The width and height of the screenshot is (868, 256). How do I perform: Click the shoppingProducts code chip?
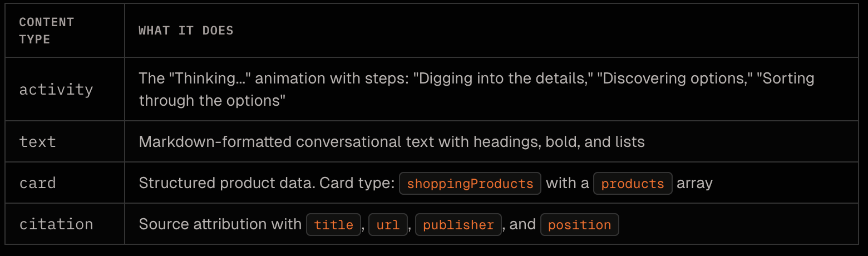[x=470, y=183]
